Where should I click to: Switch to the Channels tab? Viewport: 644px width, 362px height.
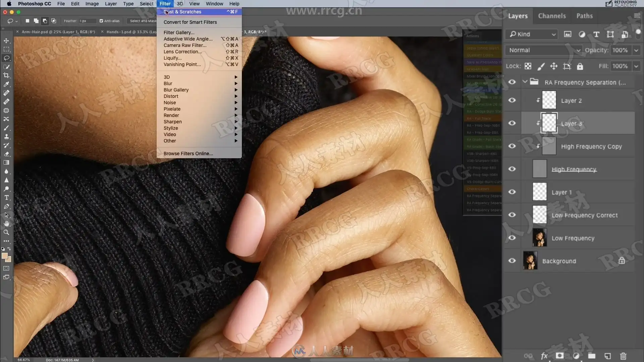coord(552,16)
